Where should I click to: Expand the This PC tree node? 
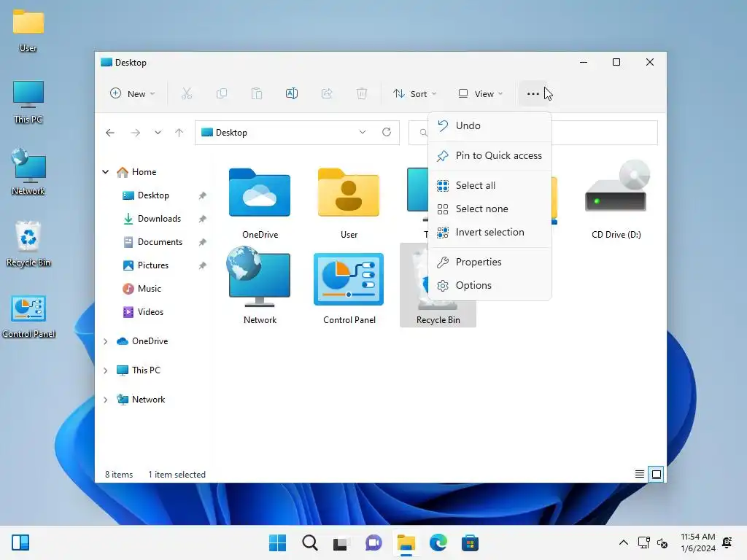point(105,370)
